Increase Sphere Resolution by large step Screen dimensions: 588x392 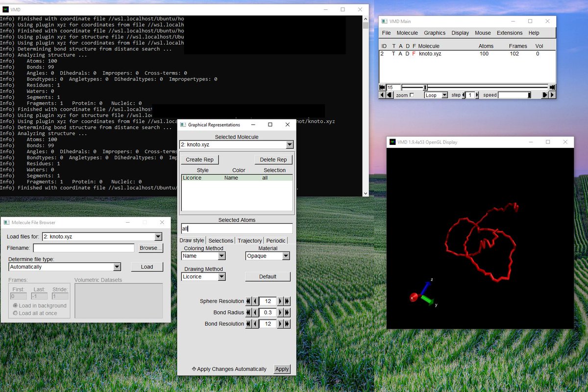[x=287, y=301]
